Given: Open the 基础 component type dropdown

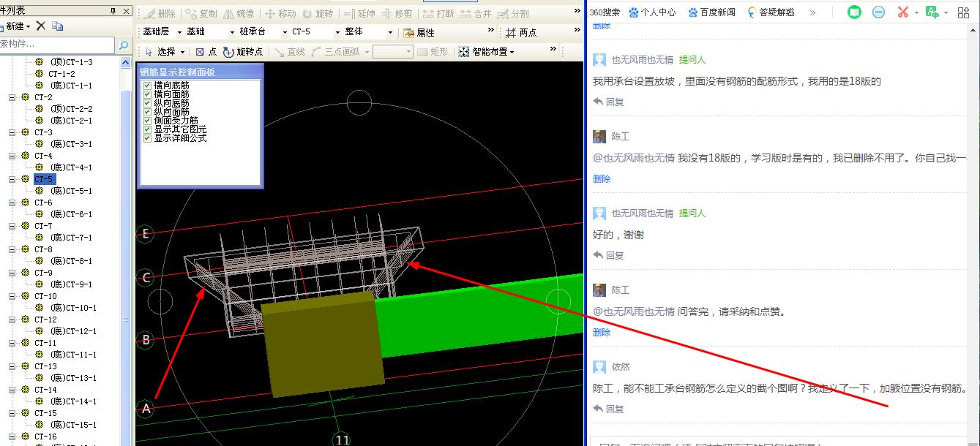Looking at the screenshot, I should pyautogui.click(x=231, y=32).
